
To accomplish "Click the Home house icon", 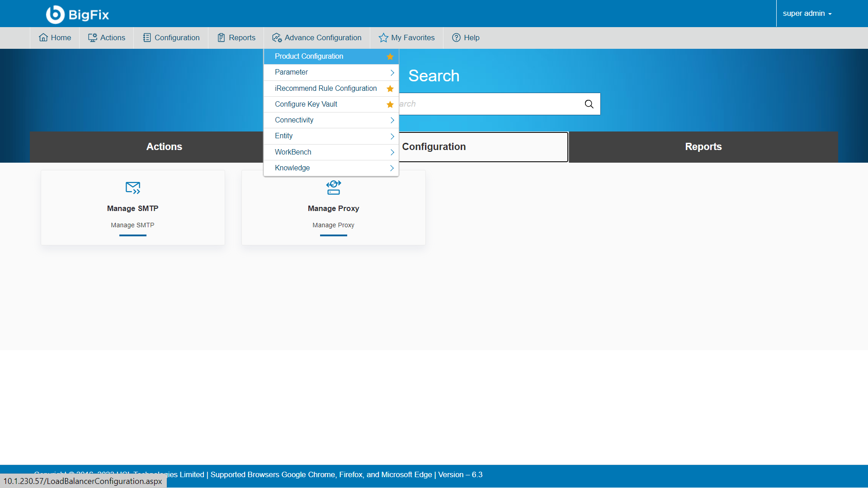I will coord(43,38).
